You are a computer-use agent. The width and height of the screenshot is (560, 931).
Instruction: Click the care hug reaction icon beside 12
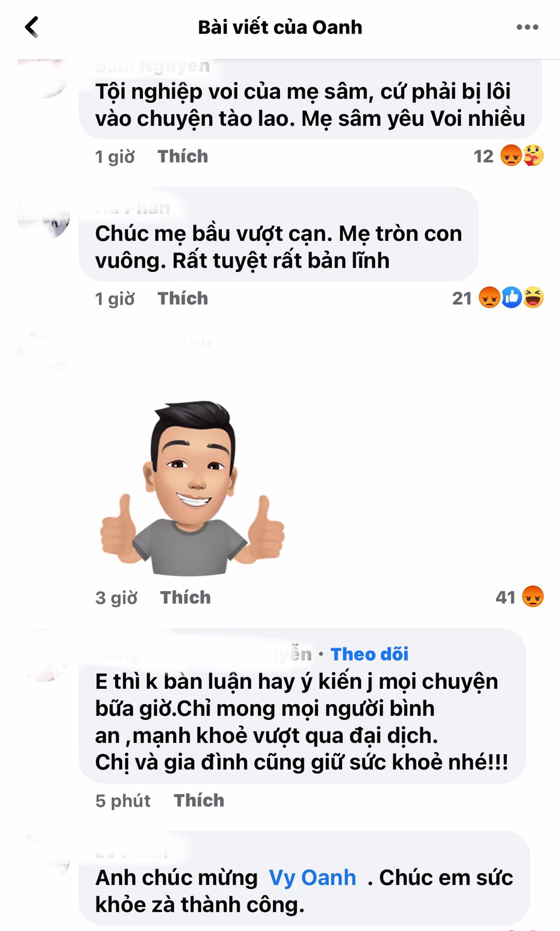coord(533,156)
